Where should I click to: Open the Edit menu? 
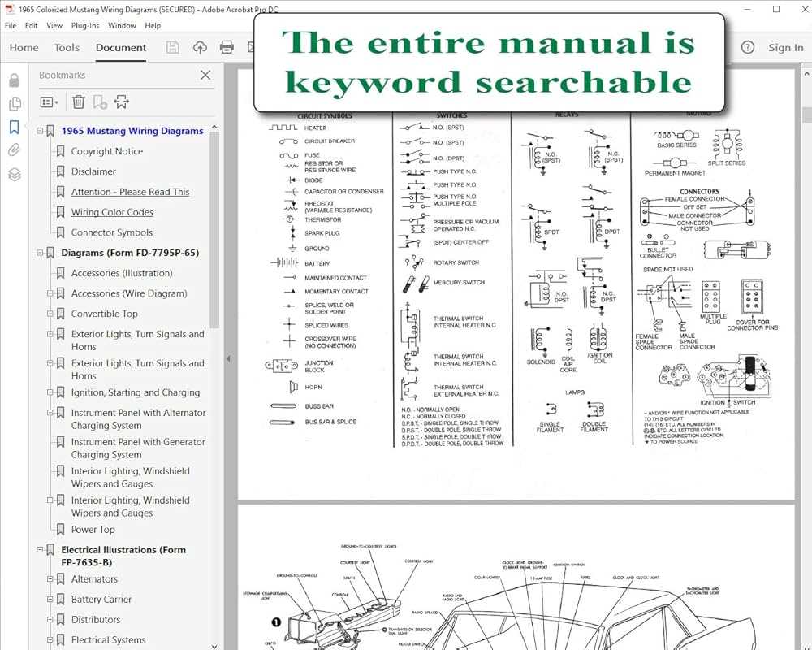[31, 25]
